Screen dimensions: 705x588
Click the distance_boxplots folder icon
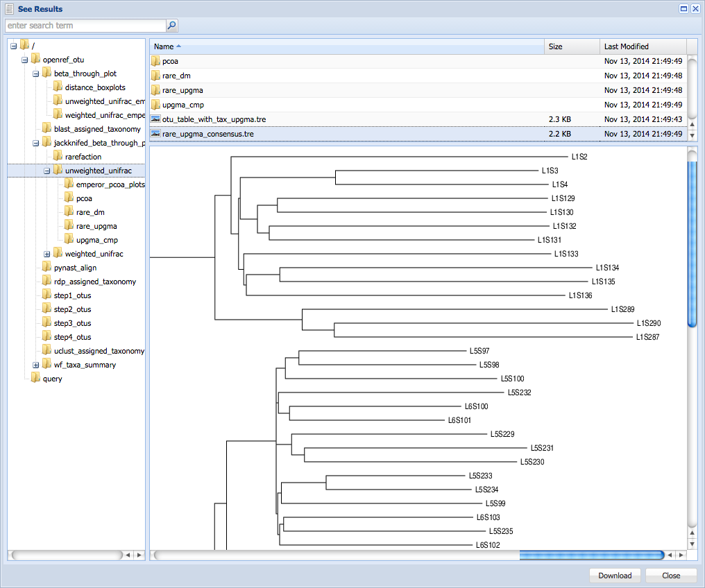point(58,87)
